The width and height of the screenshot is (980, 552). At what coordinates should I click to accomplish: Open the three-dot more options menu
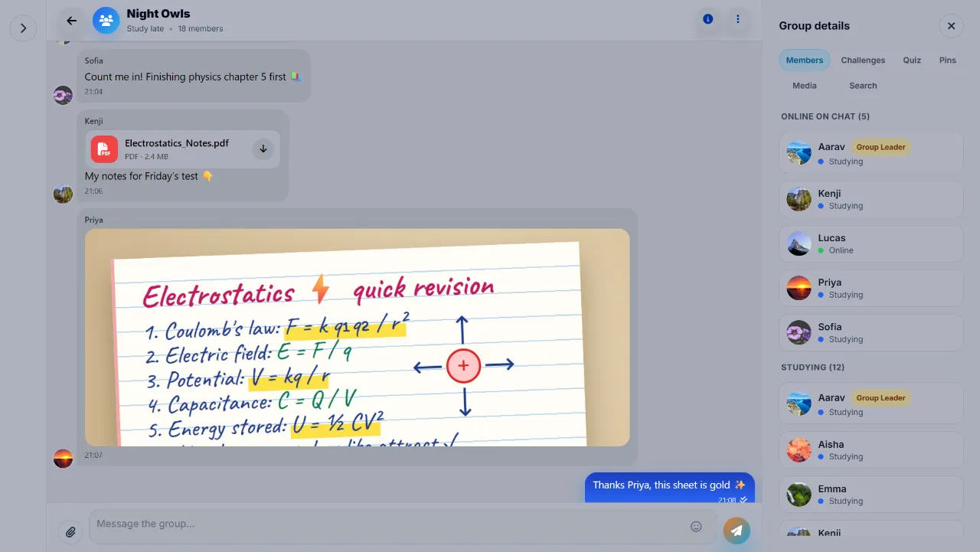[738, 19]
